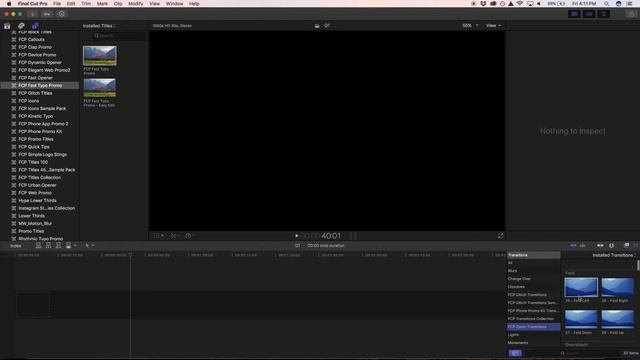This screenshot has width=640, height=360.
Task: Enter fullscreen viewer with the expand icon
Action: [500, 236]
